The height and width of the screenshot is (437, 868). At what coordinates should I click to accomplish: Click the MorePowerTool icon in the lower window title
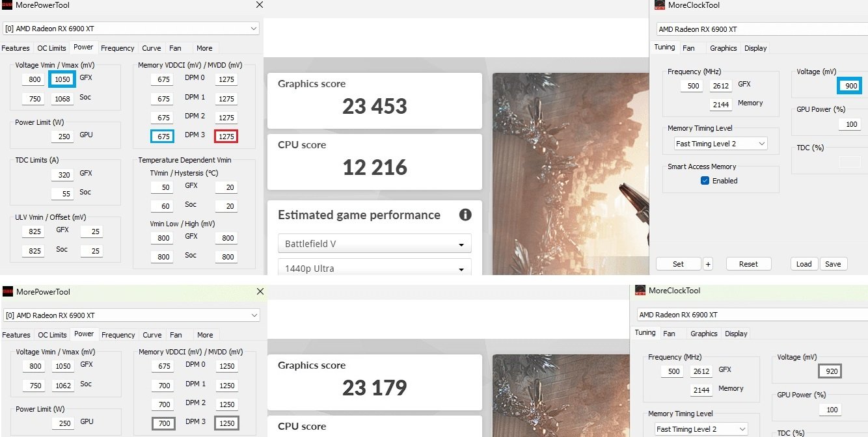pyautogui.click(x=7, y=292)
